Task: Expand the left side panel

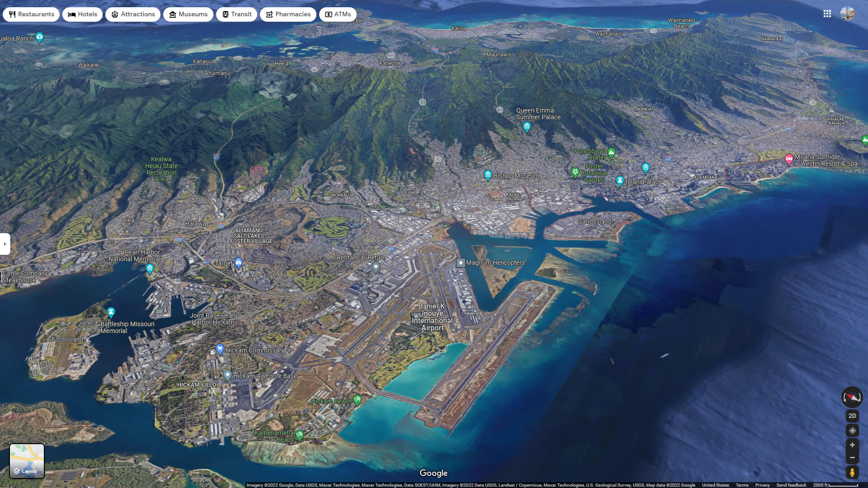Action: pos(5,244)
